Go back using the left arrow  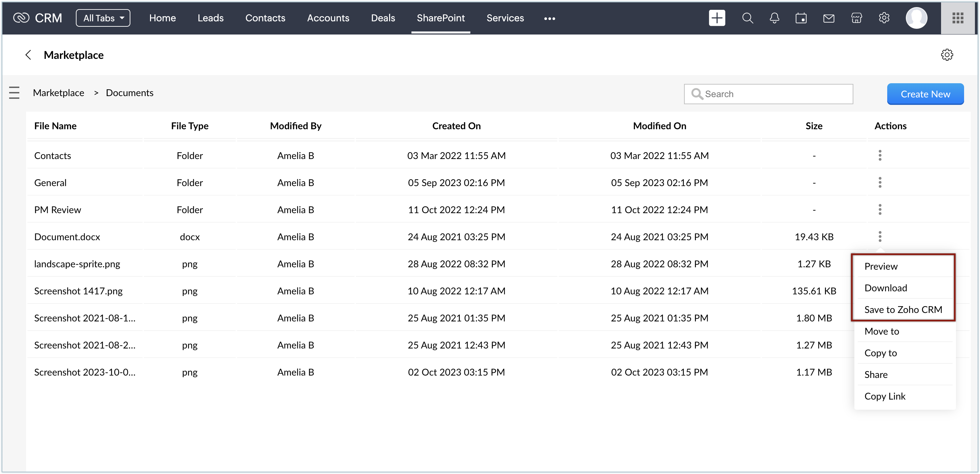click(28, 55)
